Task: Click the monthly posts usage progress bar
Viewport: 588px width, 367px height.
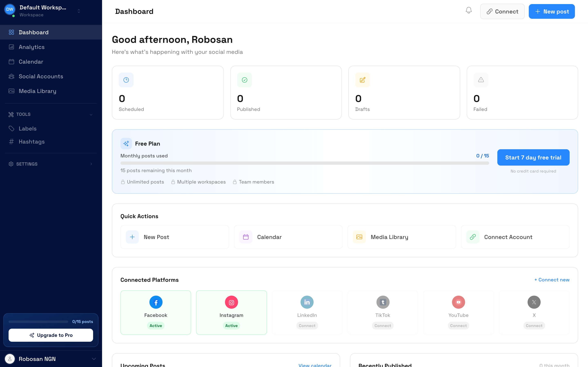Action: point(305,163)
